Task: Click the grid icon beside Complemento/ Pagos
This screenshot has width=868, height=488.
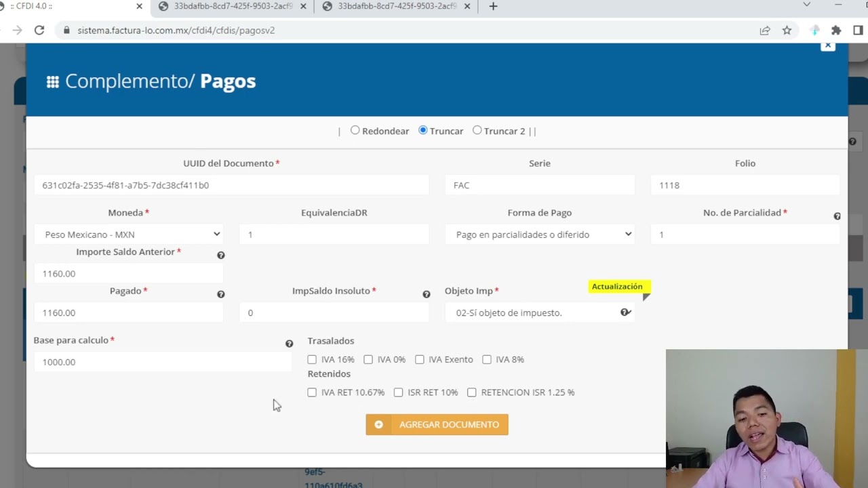Action: click(x=52, y=82)
